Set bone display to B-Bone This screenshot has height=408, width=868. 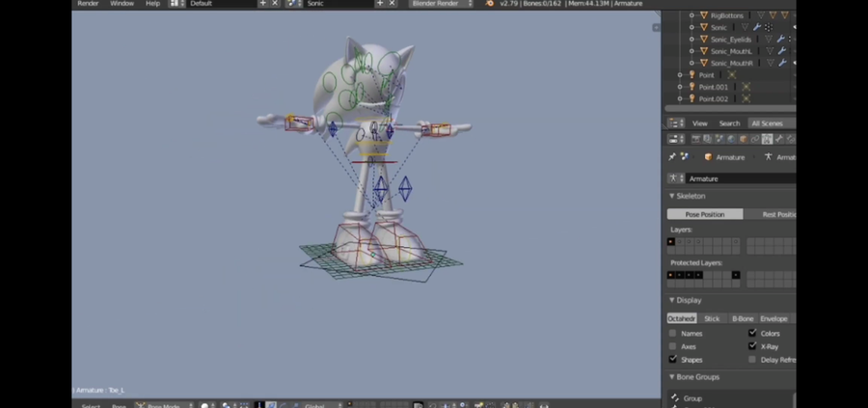coord(743,318)
